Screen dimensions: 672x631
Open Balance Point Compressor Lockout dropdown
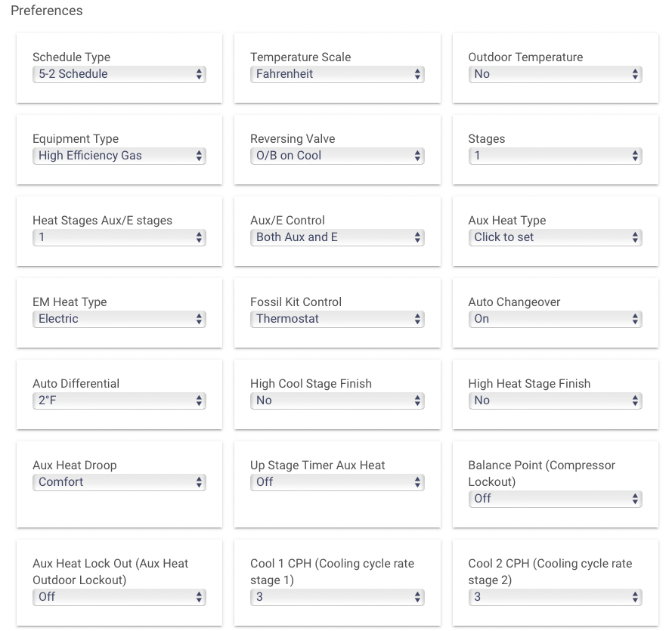pyautogui.click(x=555, y=499)
